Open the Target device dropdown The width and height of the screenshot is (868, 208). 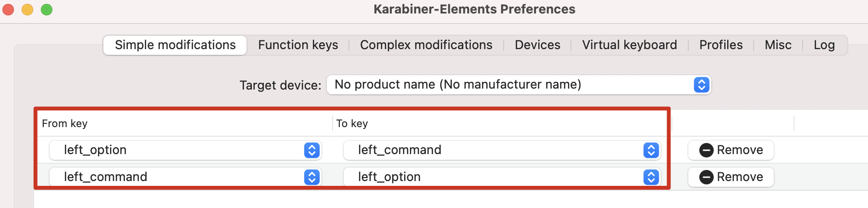pos(519,85)
